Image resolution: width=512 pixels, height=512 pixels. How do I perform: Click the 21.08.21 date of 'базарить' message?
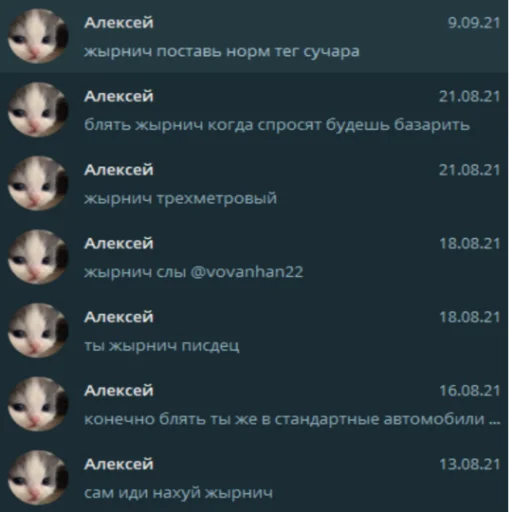point(469,97)
